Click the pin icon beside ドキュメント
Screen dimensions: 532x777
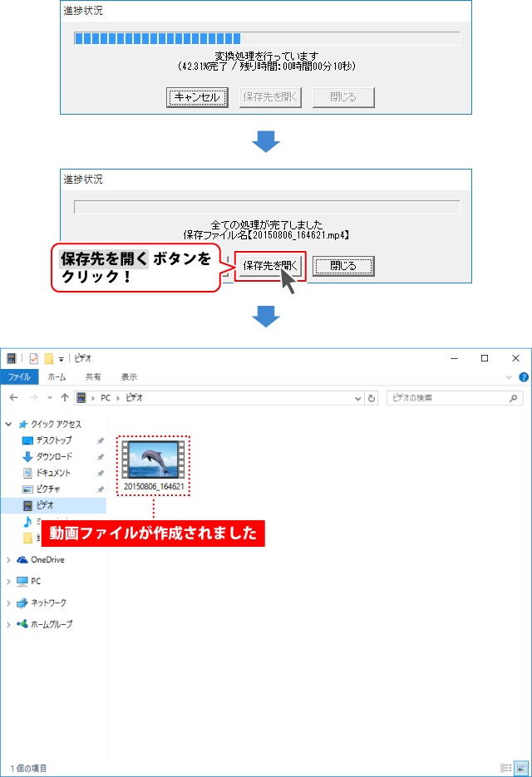(101, 473)
